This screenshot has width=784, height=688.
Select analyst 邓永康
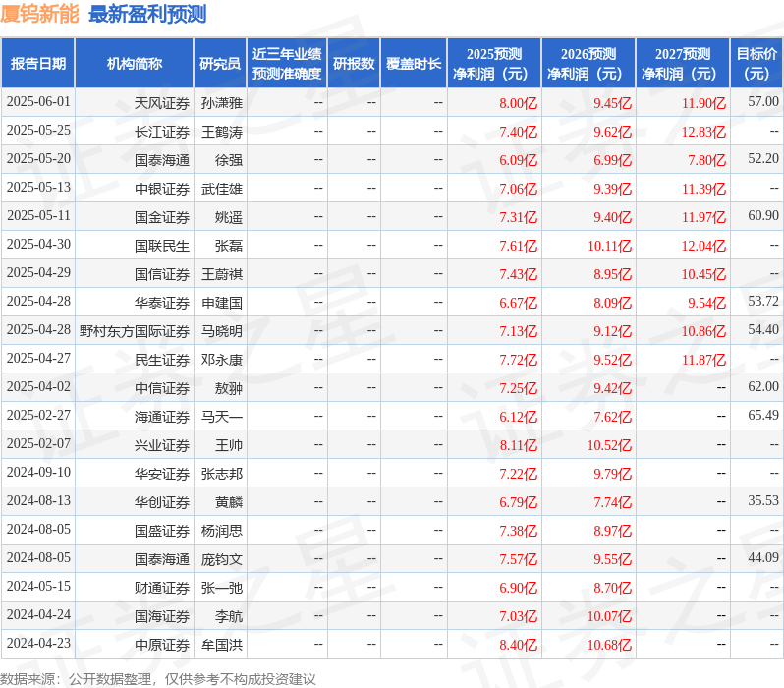coord(222,360)
